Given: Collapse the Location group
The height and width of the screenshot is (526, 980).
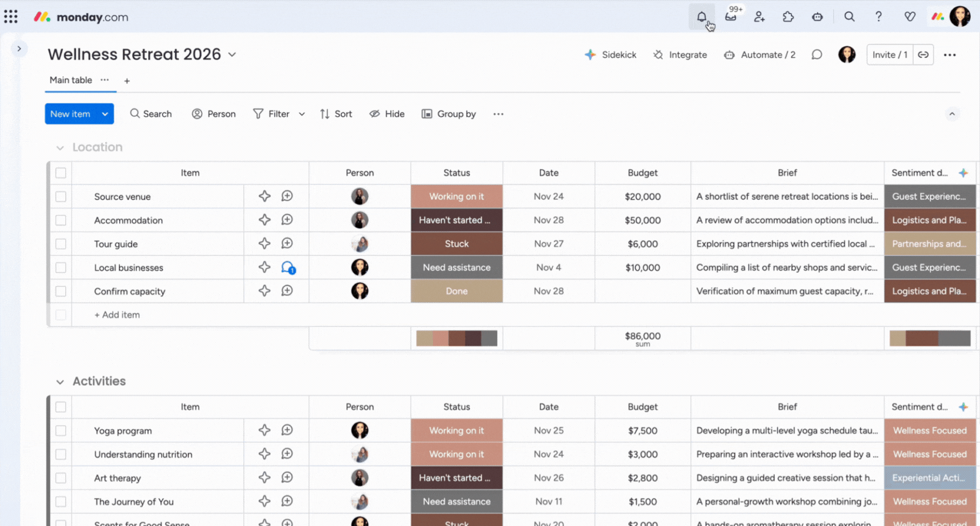Looking at the screenshot, I should click(x=60, y=148).
